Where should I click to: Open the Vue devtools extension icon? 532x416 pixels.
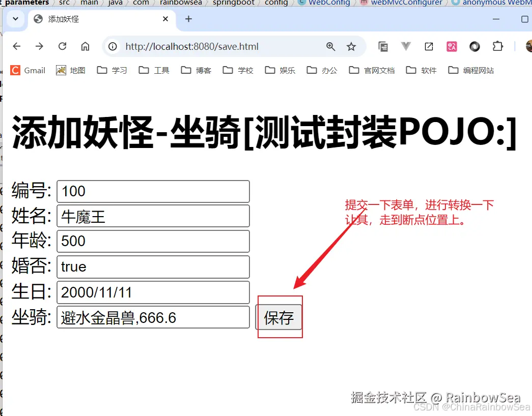[406, 46]
